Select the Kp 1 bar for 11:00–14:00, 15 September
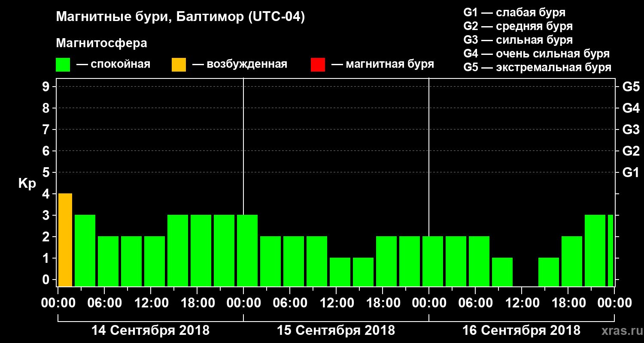The height and width of the screenshot is (343, 644). pos(340,272)
